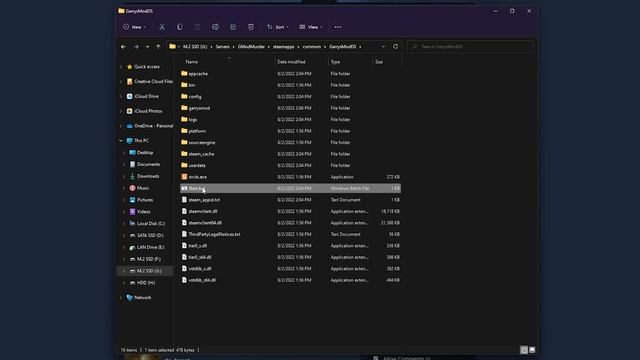The image size is (640, 360).
Task: Expand the Network tree node chevron
Action: pyautogui.click(x=121, y=298)
